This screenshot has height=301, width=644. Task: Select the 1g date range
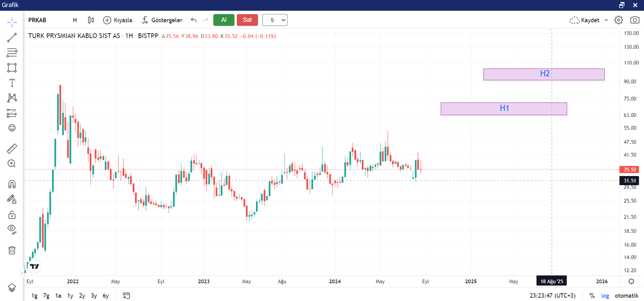34,296
